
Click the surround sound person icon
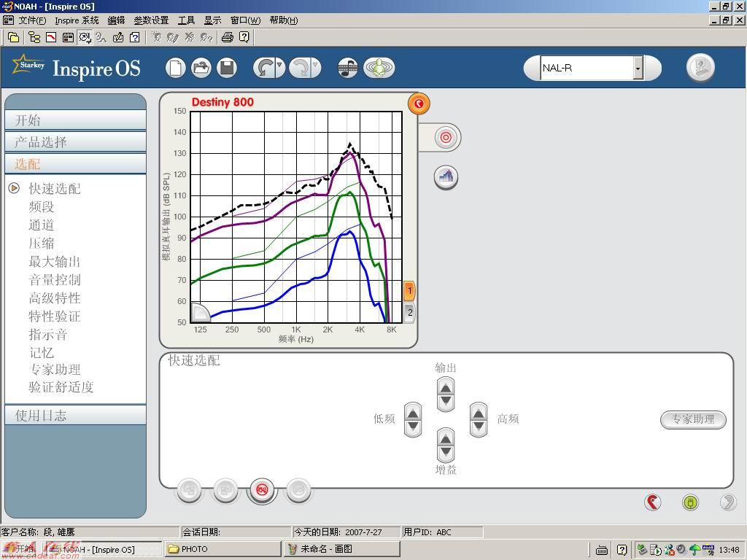379,68
